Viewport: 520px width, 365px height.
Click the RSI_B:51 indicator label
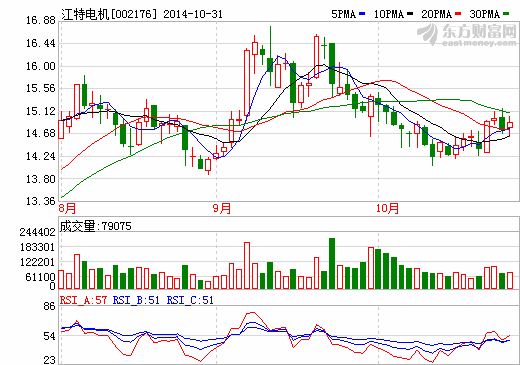click(136, 300)
